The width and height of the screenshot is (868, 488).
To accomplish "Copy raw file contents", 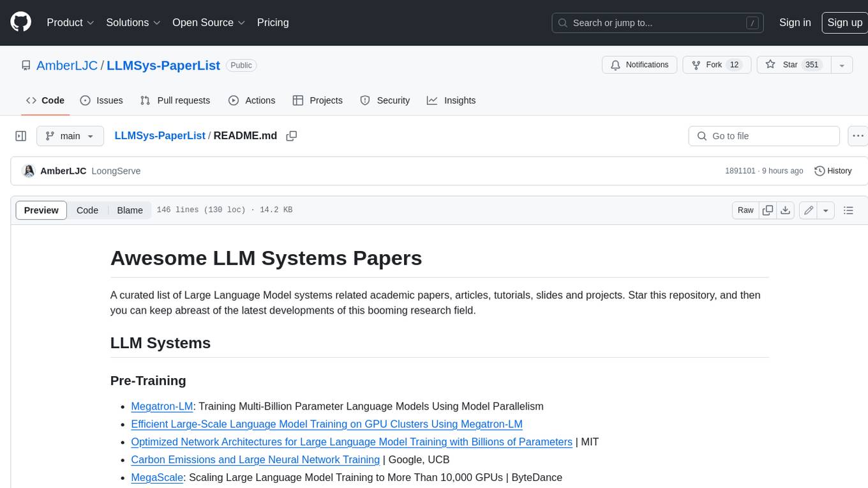I will [x=768, y=210].
